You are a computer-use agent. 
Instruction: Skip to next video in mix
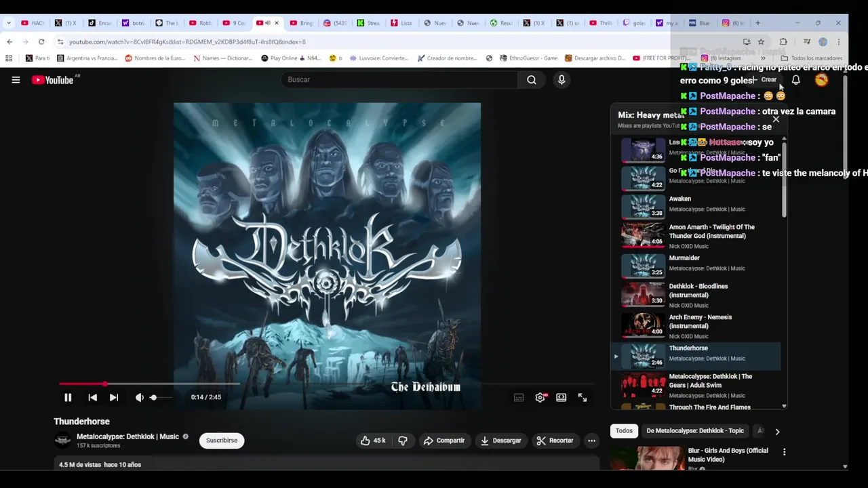pyautogui.click(x=114, y=397)
